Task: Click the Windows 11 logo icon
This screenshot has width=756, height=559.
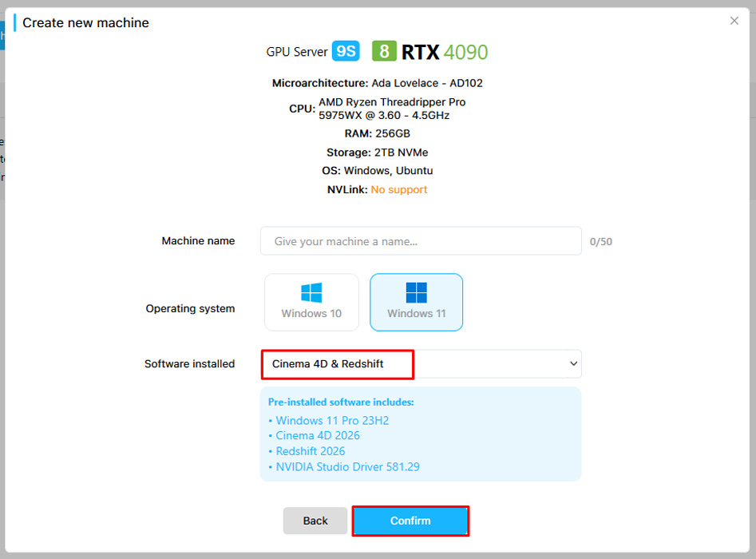Action: click(416, 292)
